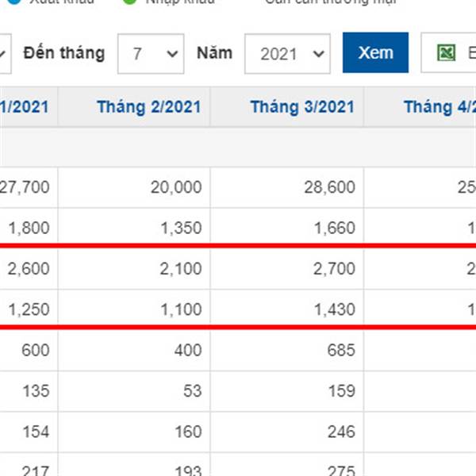The image size is (476, 476).
Task: Open the Đến tháng dropdown showing 7
Action: click(151, 54)
